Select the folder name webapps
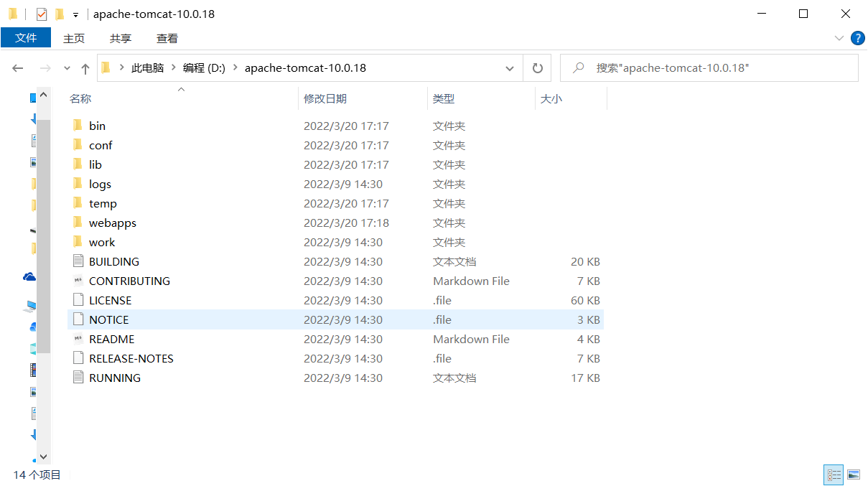Screen dimensions: 868x486 click(113, 223)
